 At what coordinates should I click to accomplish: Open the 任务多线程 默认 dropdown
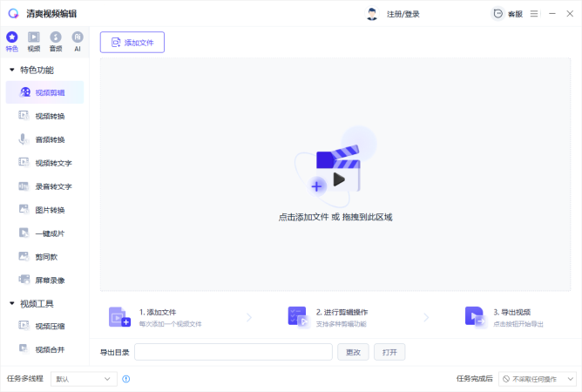[84, 379]
